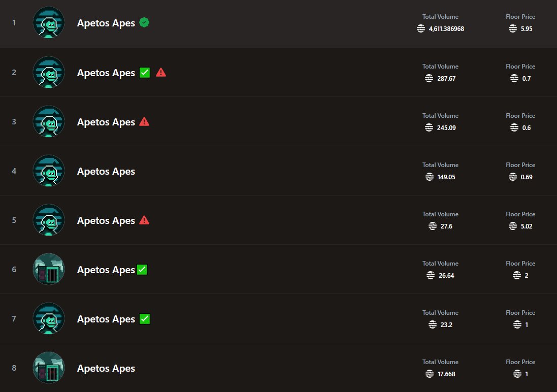The height and width of the screenshot is (392, 557).
Task: Click the green checkmark emoji in row 2
Action: point(145,73)
